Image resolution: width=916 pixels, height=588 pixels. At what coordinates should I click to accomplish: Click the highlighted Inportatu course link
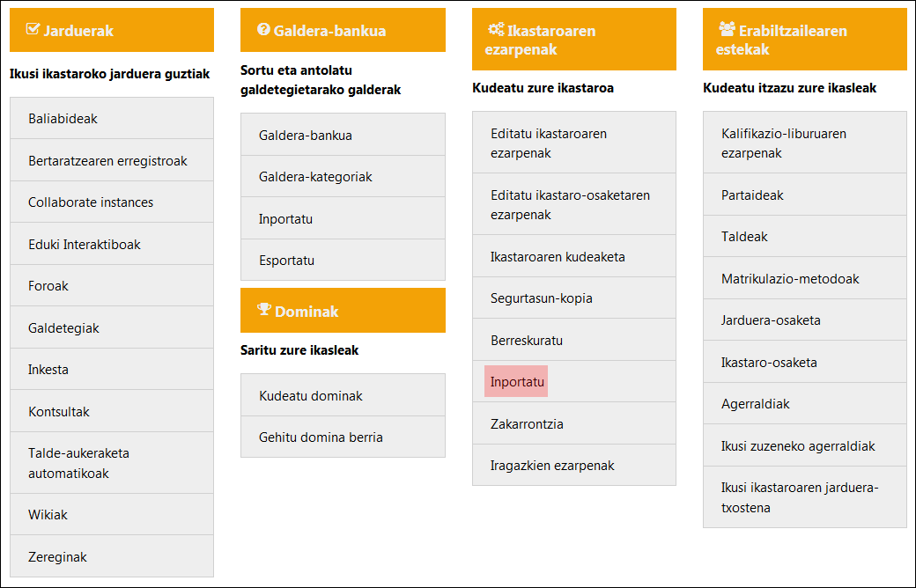[517, 383]
